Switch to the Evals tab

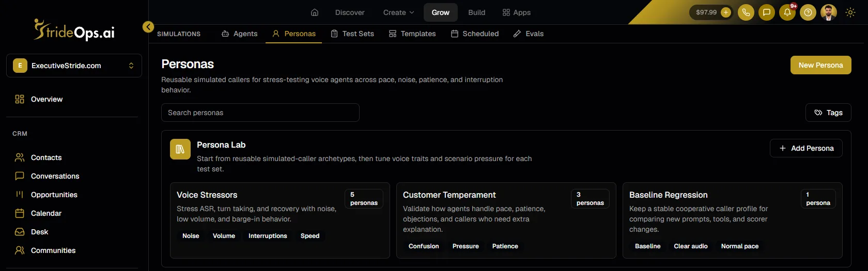(x=528, y=34)
